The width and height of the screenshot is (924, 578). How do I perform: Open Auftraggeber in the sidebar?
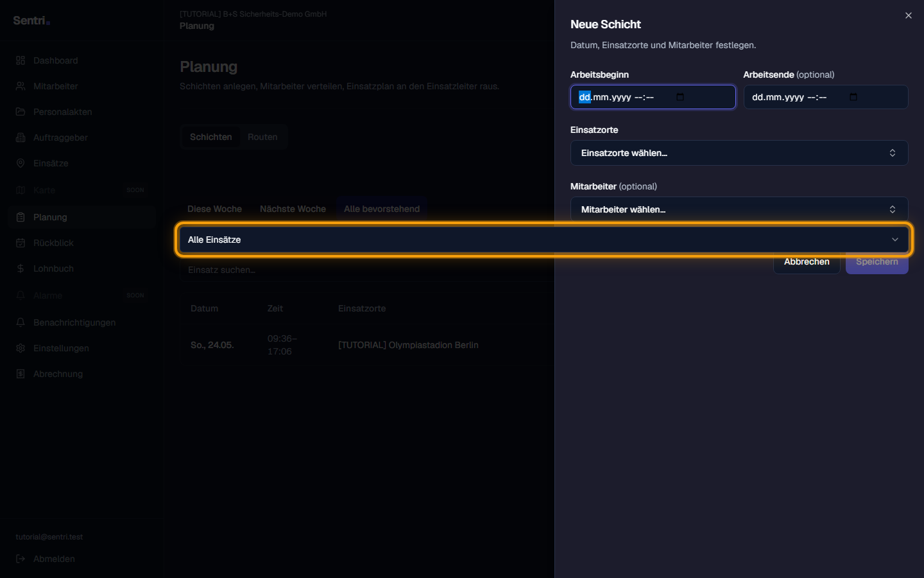tap(82, 137)
